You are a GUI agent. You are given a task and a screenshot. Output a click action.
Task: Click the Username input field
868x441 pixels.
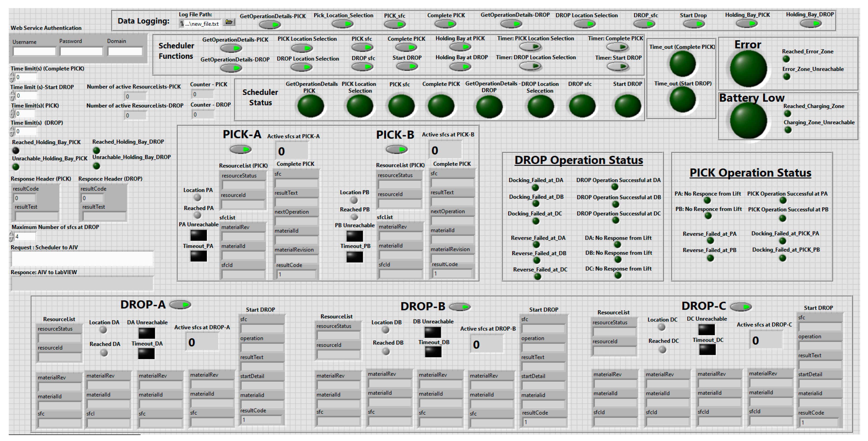click(x=34, y=51)
